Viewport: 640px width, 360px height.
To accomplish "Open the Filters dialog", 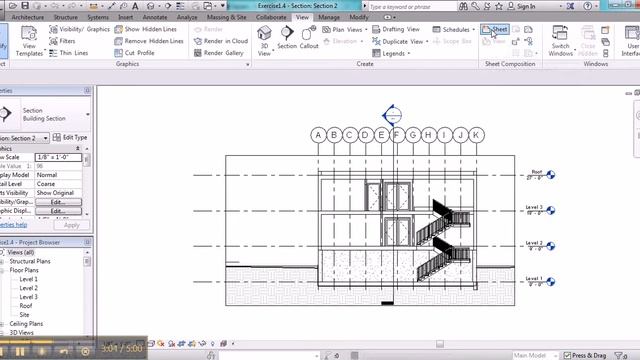I will (62, 41).
